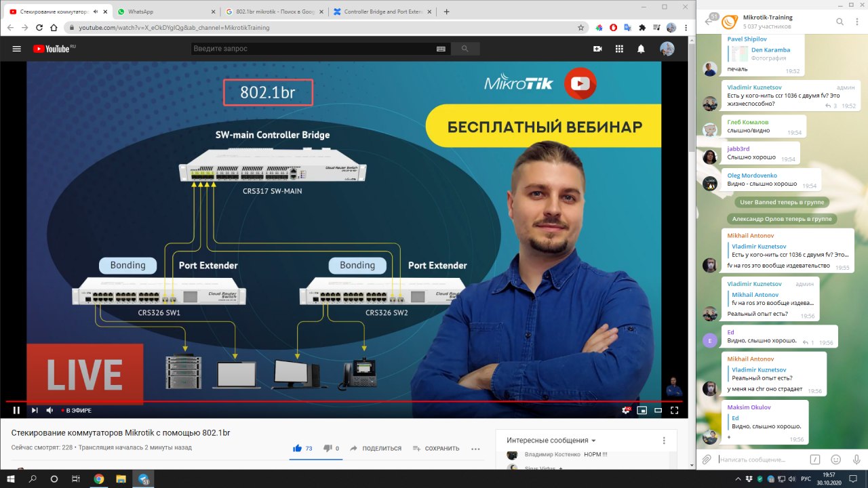Open Telegram bot commands slash button
The height and width of the screenshot is (488, 868).
click(x=816, y=459)
